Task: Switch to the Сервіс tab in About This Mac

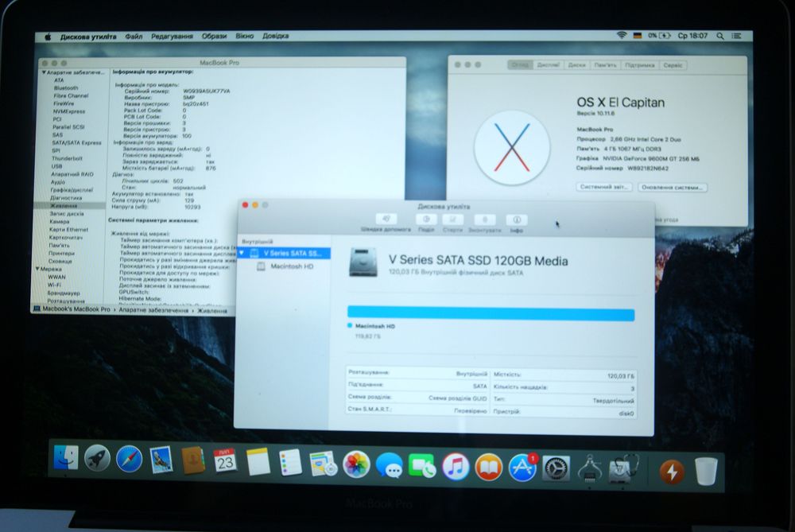Action: point(673,65)
